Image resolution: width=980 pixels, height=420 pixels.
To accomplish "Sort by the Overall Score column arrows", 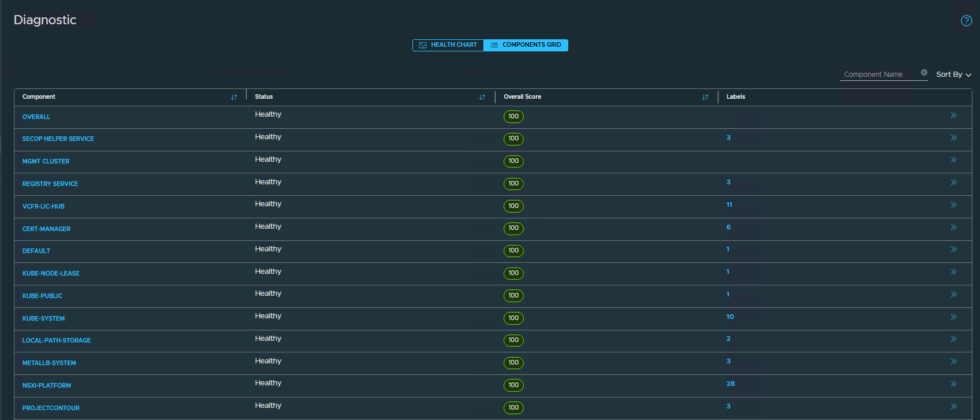I will [x=705, y=97].
